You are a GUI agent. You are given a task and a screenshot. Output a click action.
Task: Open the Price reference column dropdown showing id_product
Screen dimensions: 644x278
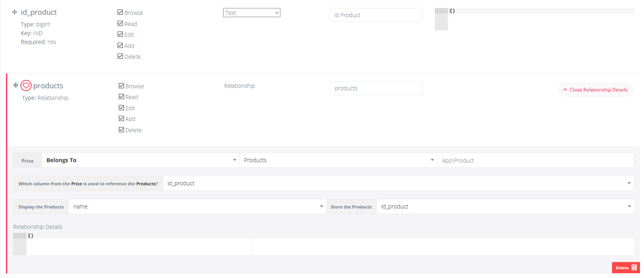coord(398,183)
